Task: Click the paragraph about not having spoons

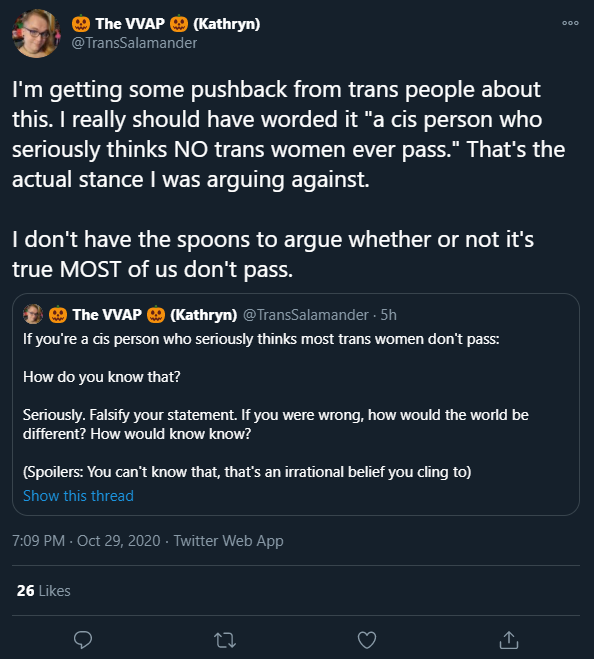Action: tap(273, 254)
